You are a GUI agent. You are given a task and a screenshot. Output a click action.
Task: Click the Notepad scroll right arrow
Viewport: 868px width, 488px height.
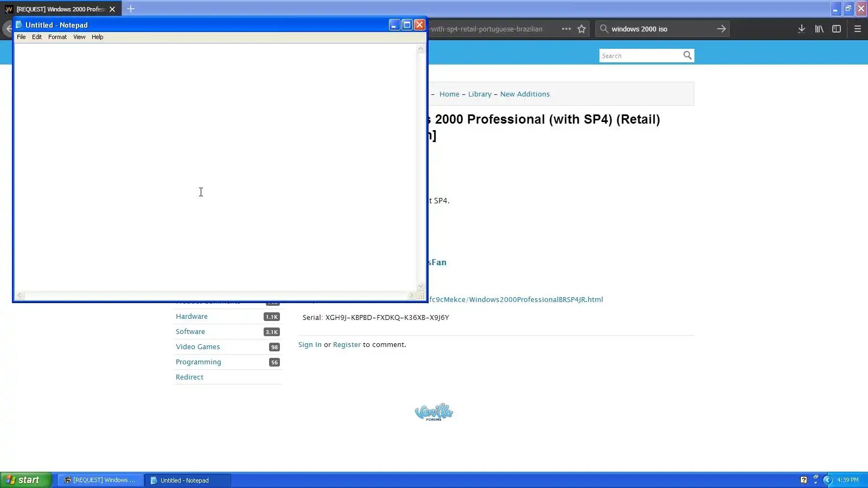(411, 296)
